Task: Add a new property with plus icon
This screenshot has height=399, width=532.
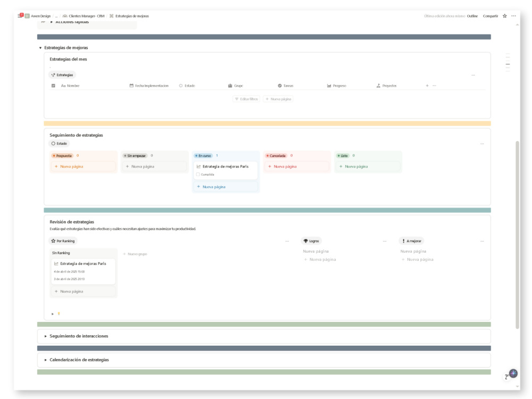Action: click(427, 86)
